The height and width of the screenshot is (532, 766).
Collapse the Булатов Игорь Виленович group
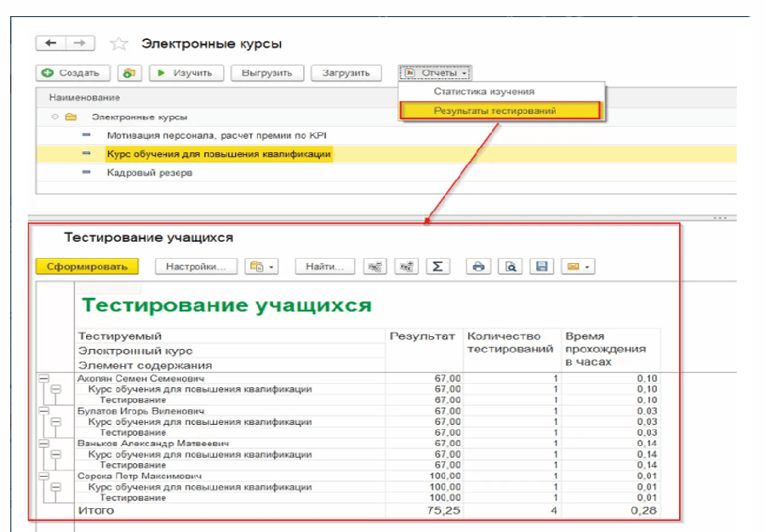[x=44, y=411]
